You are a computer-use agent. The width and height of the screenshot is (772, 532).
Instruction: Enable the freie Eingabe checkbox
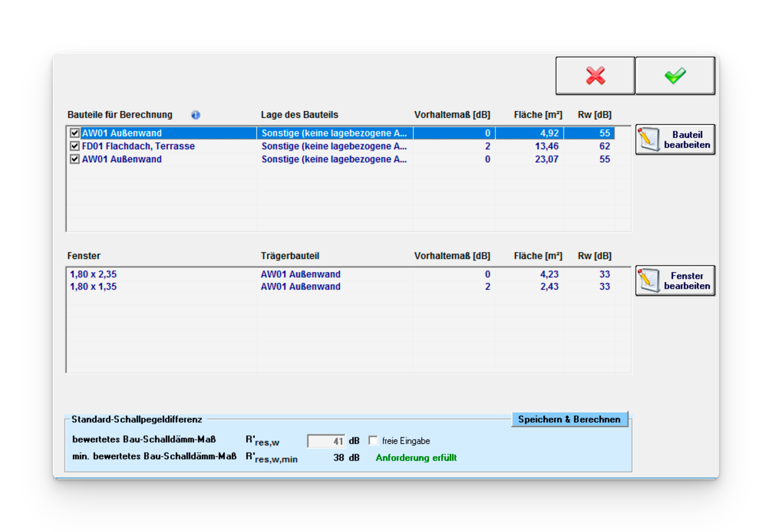pos(373,440)
